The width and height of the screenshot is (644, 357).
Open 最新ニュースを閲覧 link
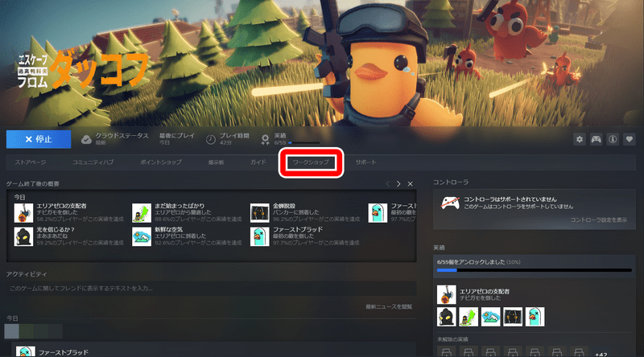(389, 306)
